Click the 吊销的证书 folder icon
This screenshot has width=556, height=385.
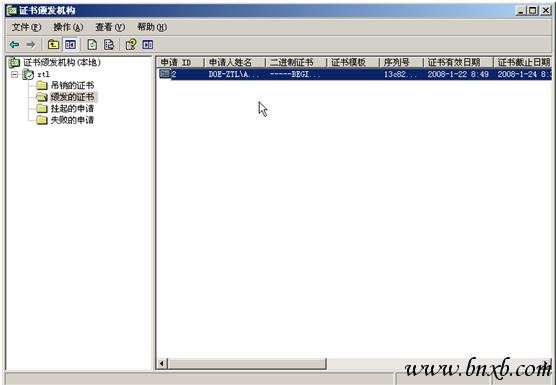point(42,85)
